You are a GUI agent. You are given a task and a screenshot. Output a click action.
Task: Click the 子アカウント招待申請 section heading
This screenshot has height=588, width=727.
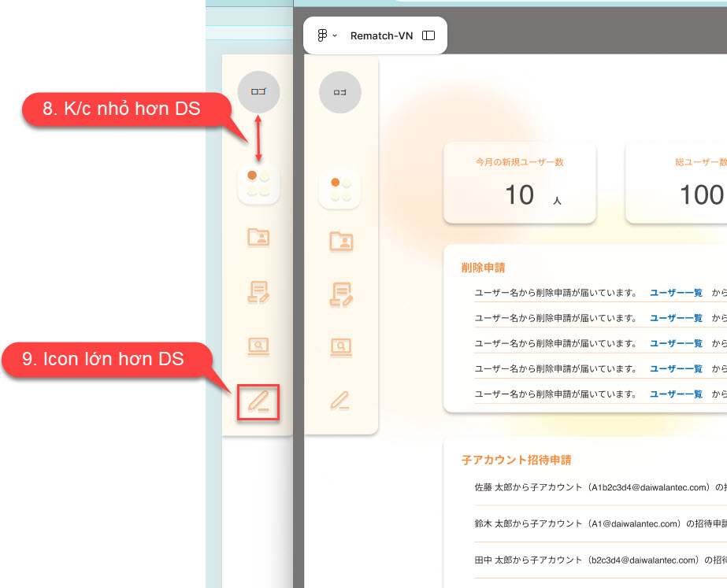516,460
